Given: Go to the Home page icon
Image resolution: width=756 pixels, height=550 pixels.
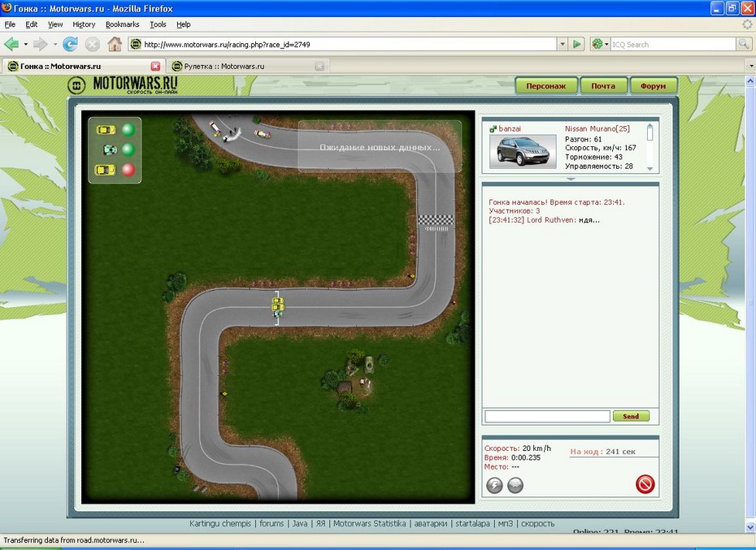Looking at the screenshot, I should (115, 44).
